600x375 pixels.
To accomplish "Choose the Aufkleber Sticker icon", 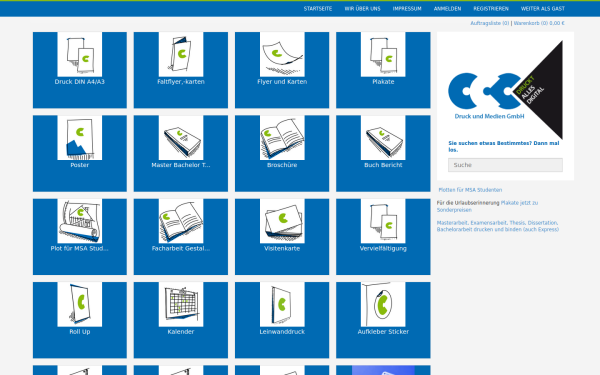I will pos(383,305).
